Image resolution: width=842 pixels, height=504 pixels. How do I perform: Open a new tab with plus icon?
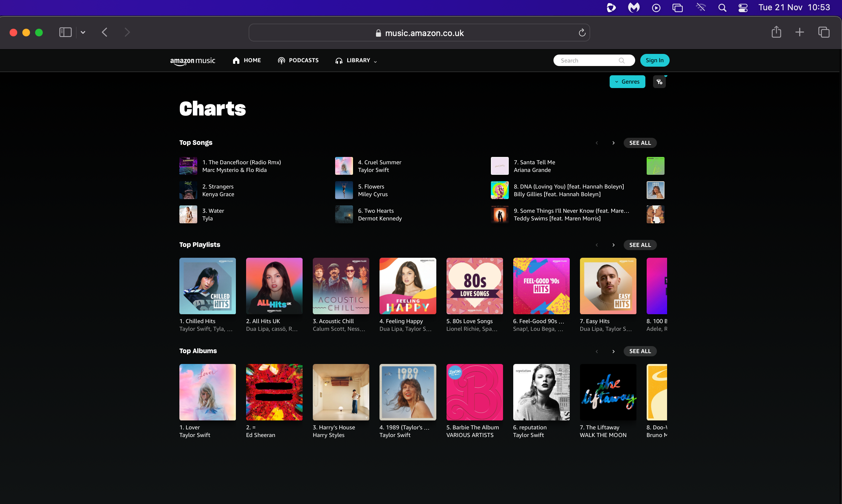point(800,32)
